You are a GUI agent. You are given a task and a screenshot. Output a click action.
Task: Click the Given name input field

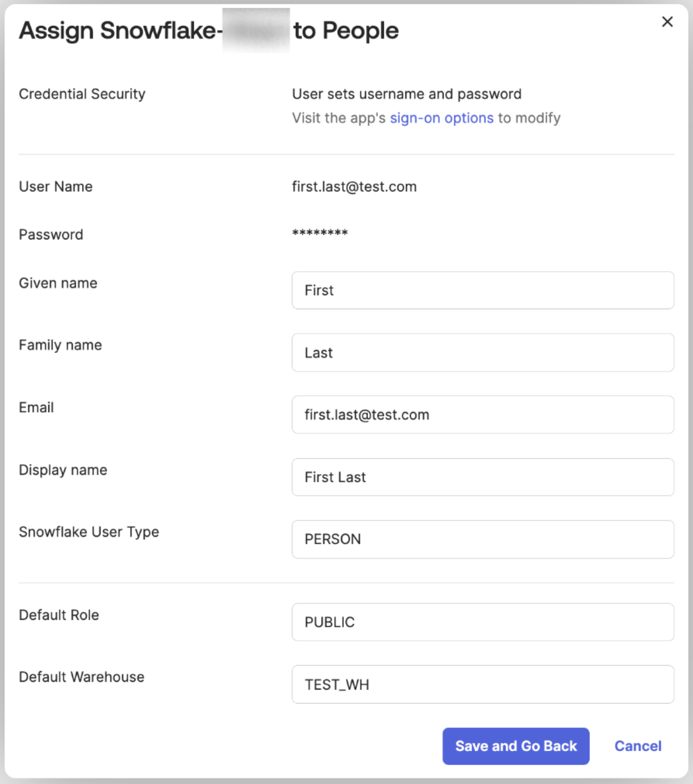pos(483,290)
